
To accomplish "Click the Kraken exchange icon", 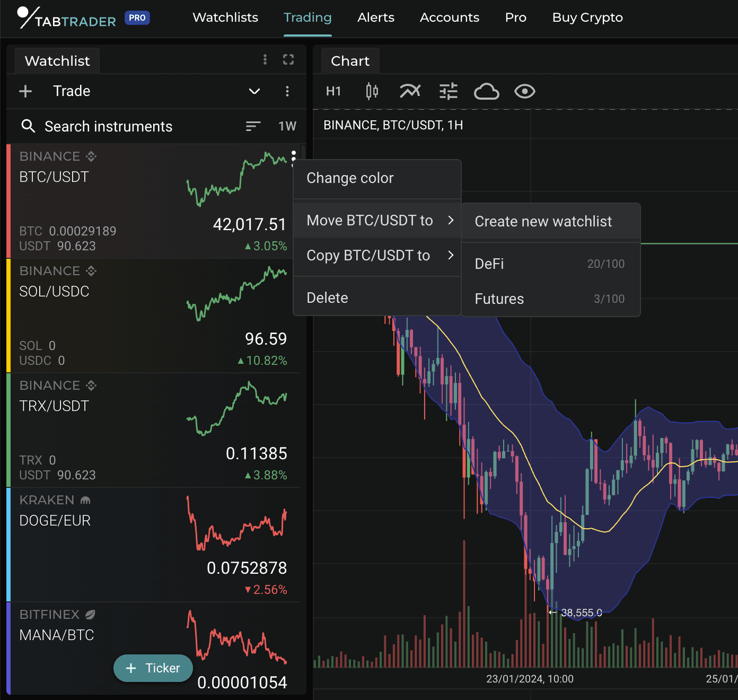I will (x=85, y=500).
